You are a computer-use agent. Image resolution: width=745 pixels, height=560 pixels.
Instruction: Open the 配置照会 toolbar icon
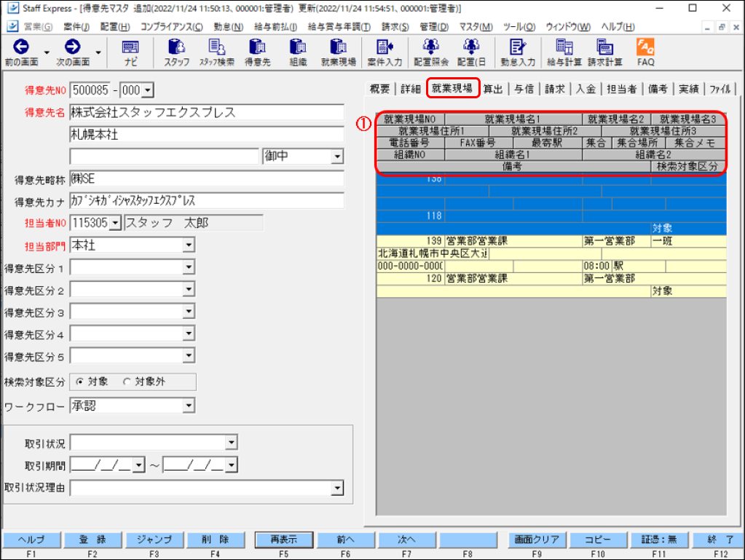pyautogui.click(x=431, y=52)
